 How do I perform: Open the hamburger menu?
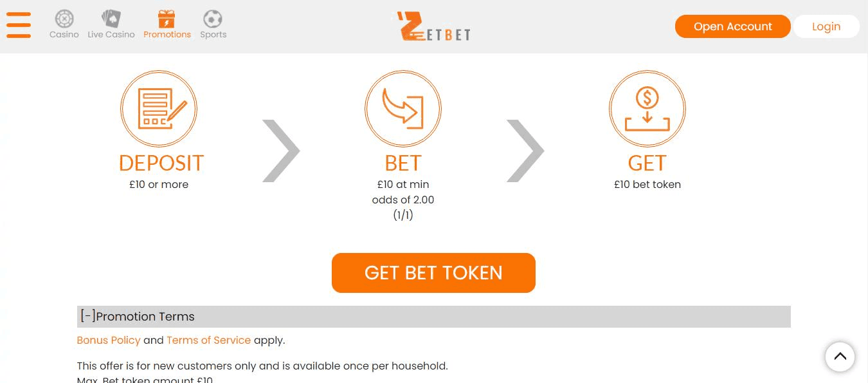pyautogui.click(x=19, y=25)
